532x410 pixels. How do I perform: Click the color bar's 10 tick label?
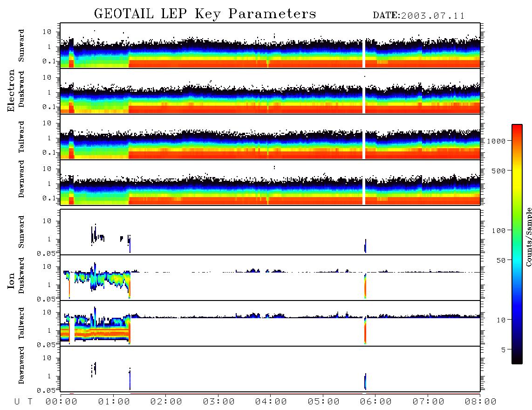point(501,320)
